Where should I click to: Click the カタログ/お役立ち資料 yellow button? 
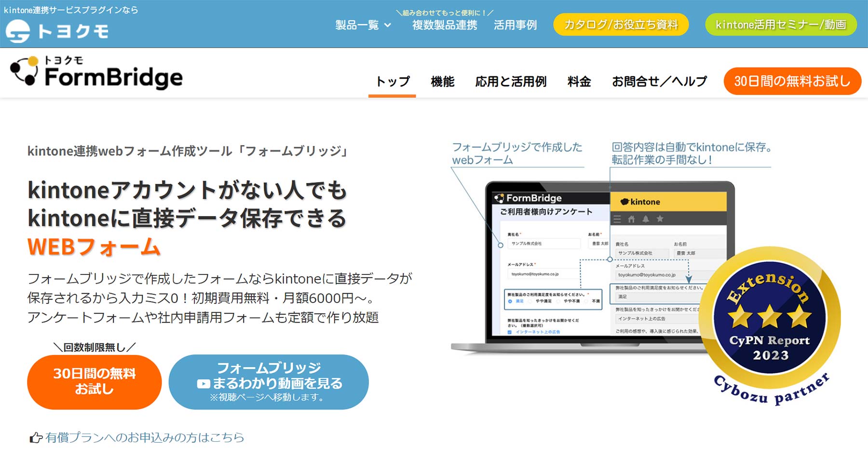coord(621,24)
